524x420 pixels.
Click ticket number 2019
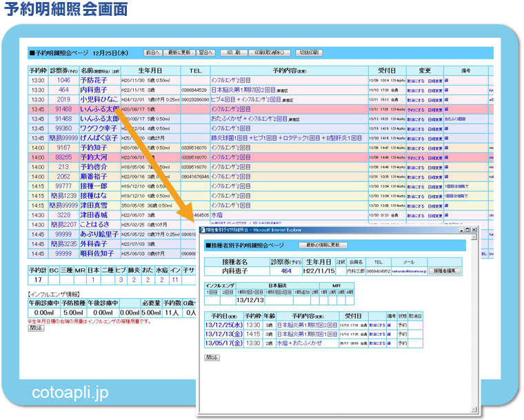point(63,99)
